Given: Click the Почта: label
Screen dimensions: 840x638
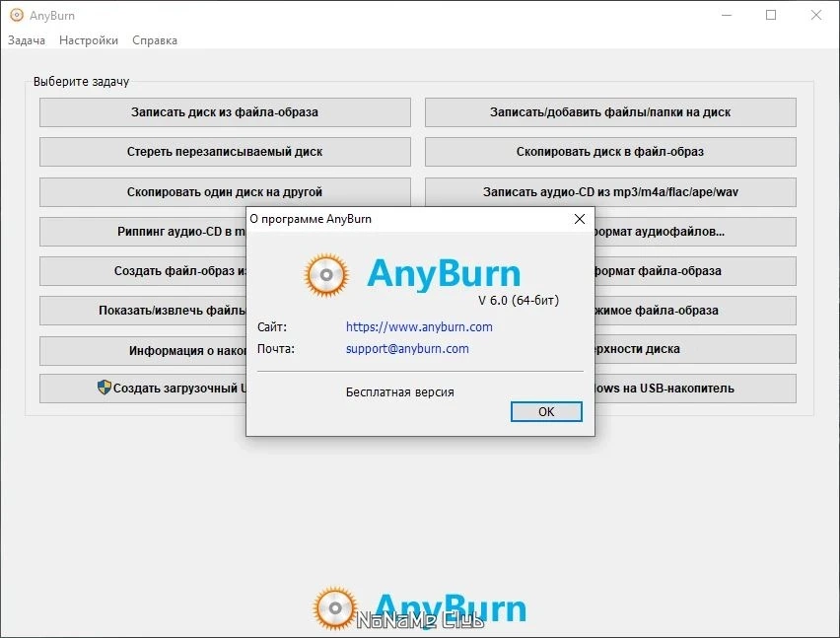Looking at the screenshot, I should pos(276,349).
